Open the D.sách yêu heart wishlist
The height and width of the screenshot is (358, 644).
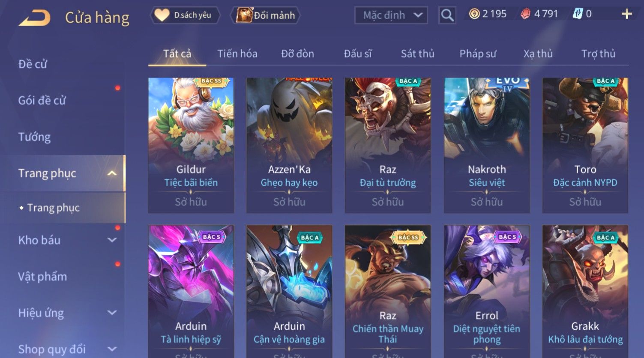point(162,15)
